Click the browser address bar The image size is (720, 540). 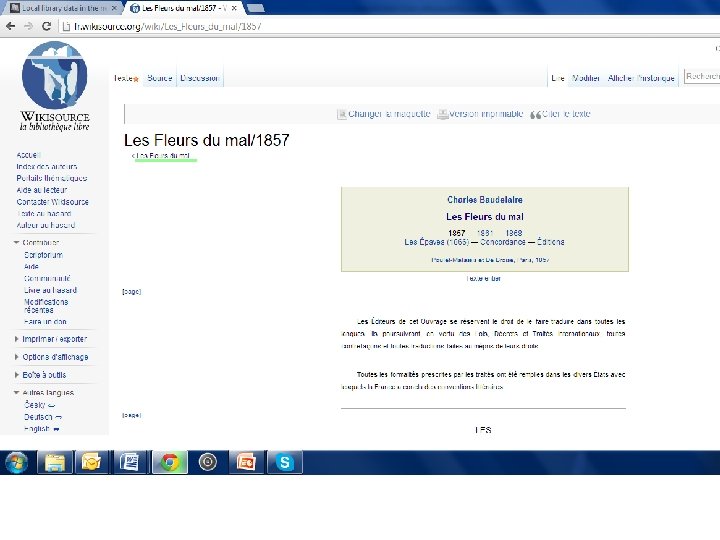click(390, 26)
